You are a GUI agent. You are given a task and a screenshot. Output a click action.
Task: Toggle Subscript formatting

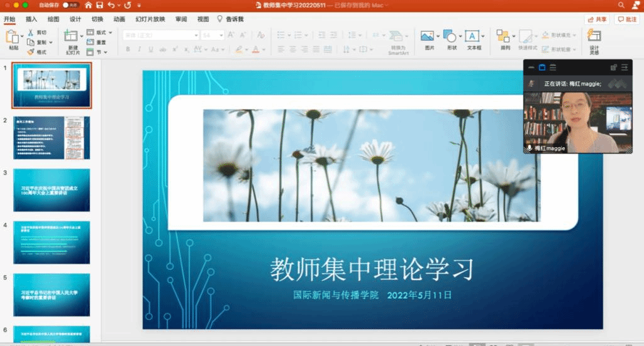(x=186, y=49)
